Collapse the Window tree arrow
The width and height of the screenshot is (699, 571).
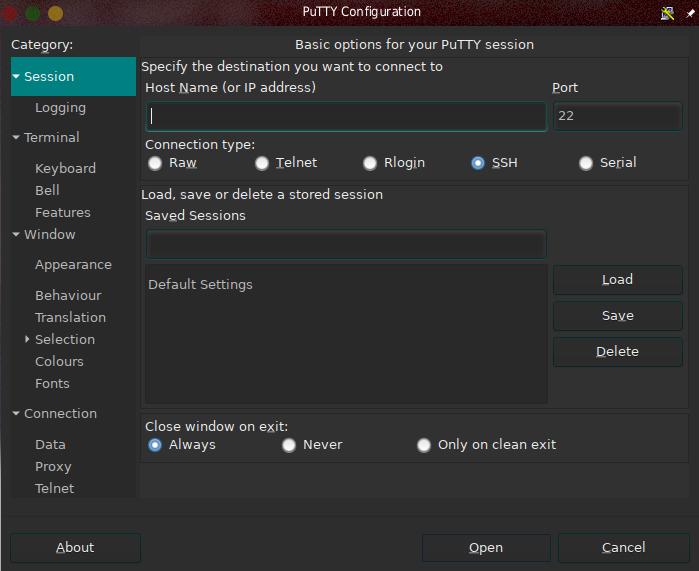coord(16,234)
